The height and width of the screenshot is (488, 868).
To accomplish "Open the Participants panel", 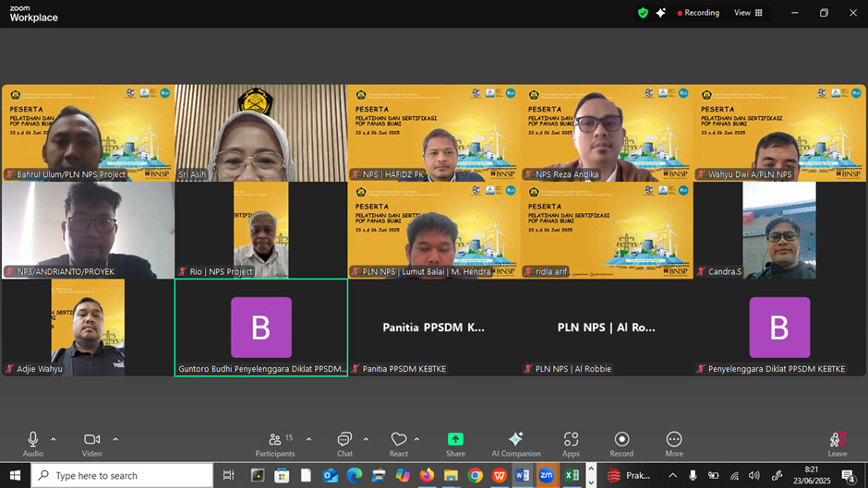I will point(275,445).
